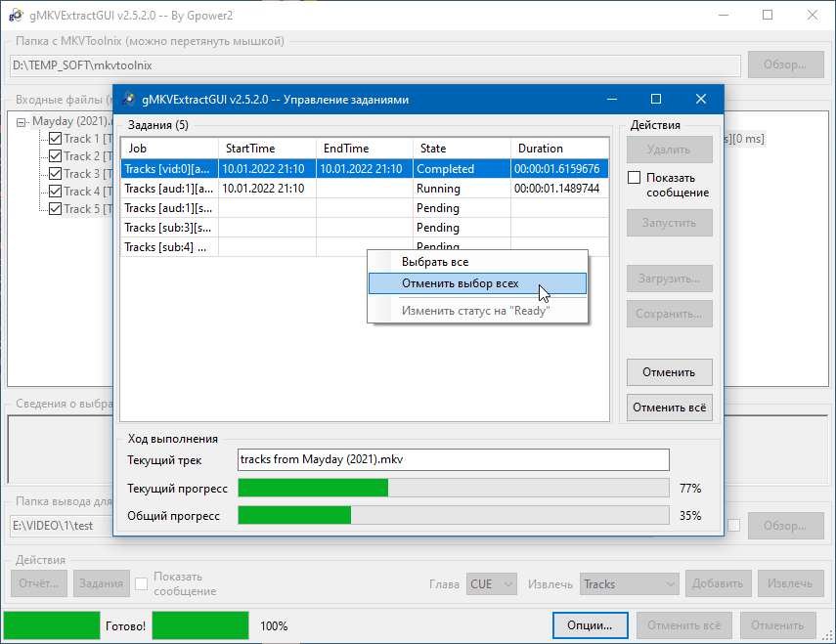Screen dimensions: 836x644
Task: Click the MKVToolnix folder path field
Action: click(x=375, y=65)
